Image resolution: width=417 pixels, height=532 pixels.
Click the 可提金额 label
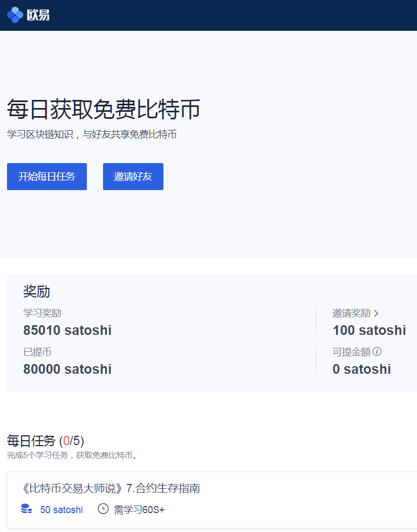[x=352, y=352]
